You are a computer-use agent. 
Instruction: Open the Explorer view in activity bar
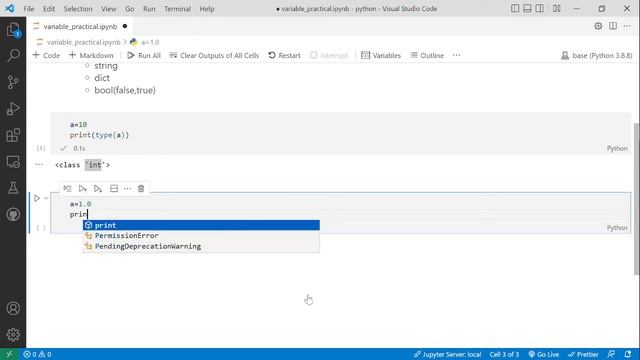(13, 29)
